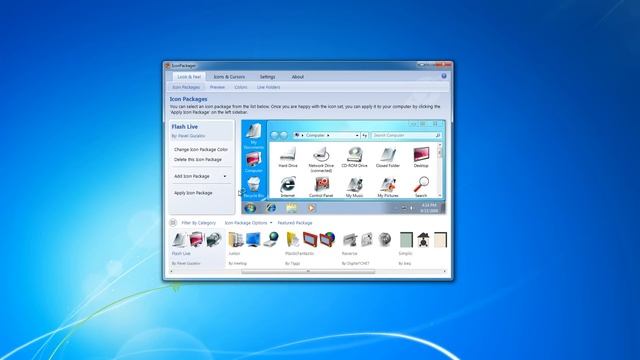Click the refresh button beside preview address bar
640x360 pixels.
pyautogui.click(x=364, y=135)
